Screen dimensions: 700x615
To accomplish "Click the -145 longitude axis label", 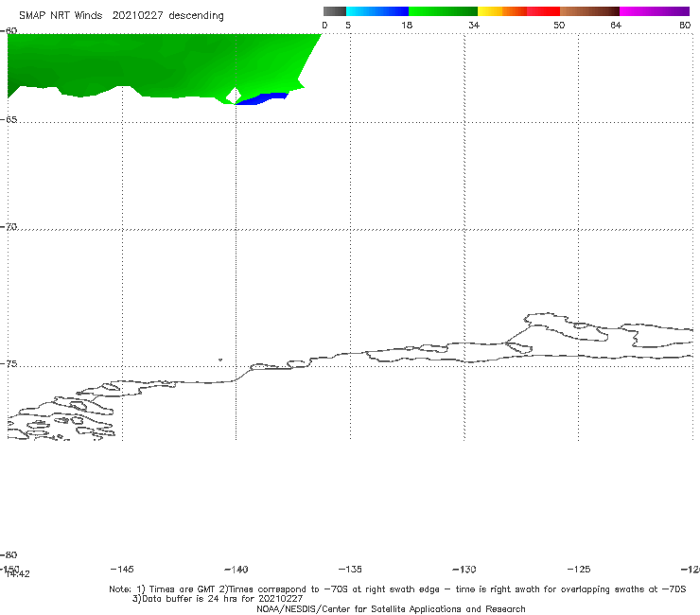I will pos(122,569).
